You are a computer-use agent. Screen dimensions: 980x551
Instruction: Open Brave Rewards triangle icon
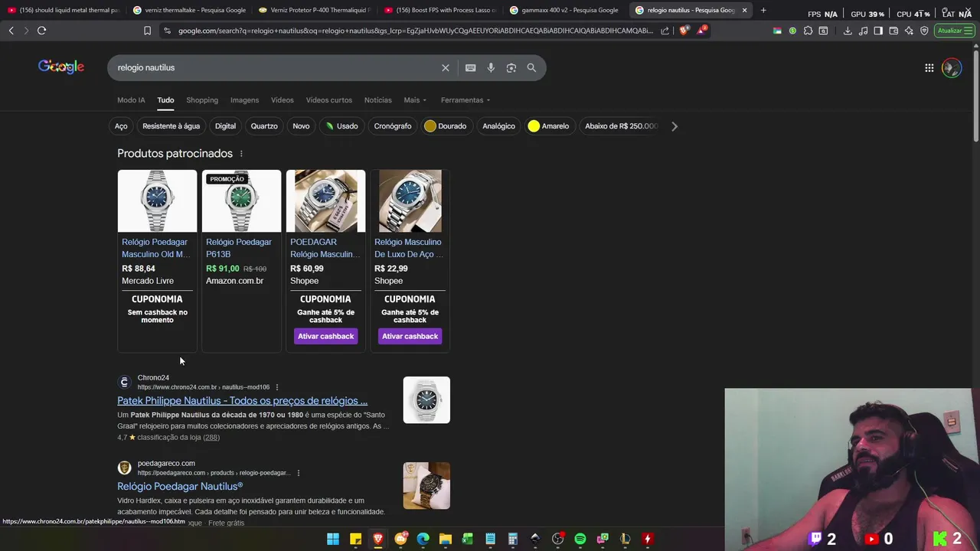coord(701,31)
